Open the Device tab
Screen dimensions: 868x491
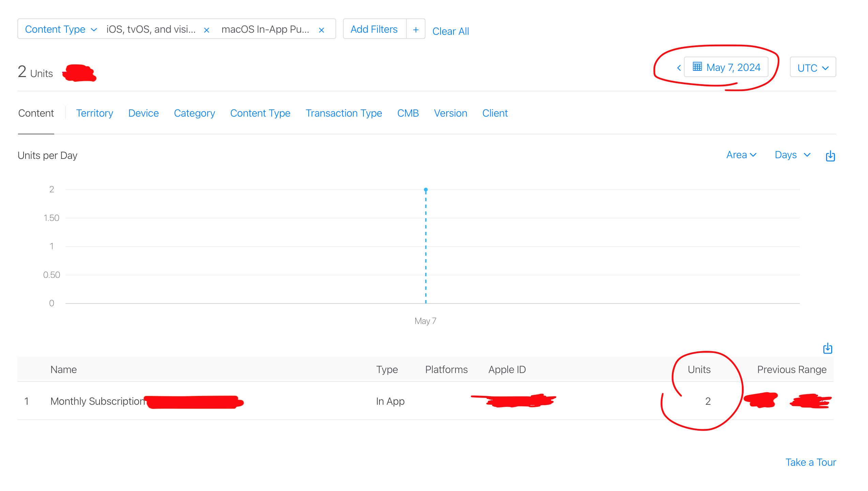(x=143, y=113)
